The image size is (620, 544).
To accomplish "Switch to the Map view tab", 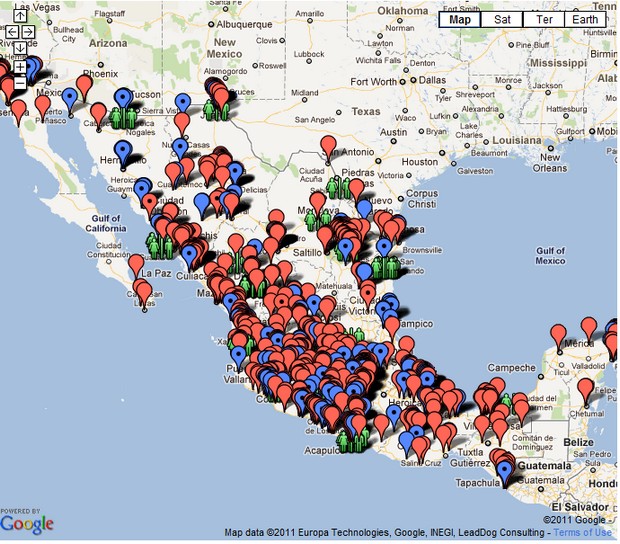I will pos(460,19).
